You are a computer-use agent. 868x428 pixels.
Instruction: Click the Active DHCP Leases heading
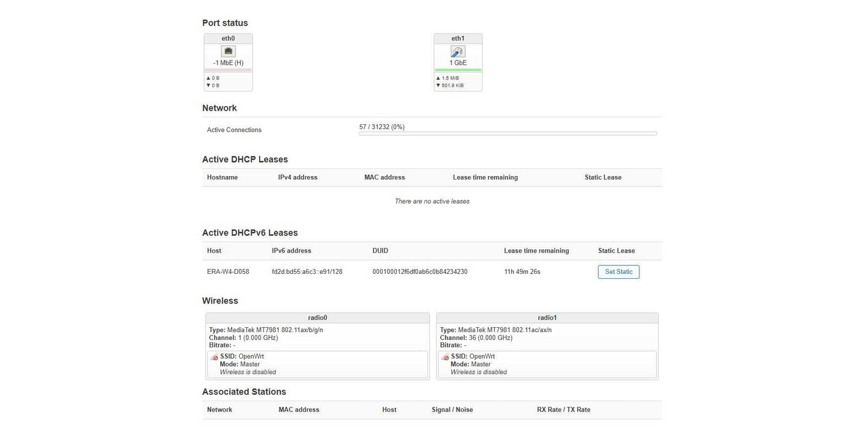click(245, 160)
